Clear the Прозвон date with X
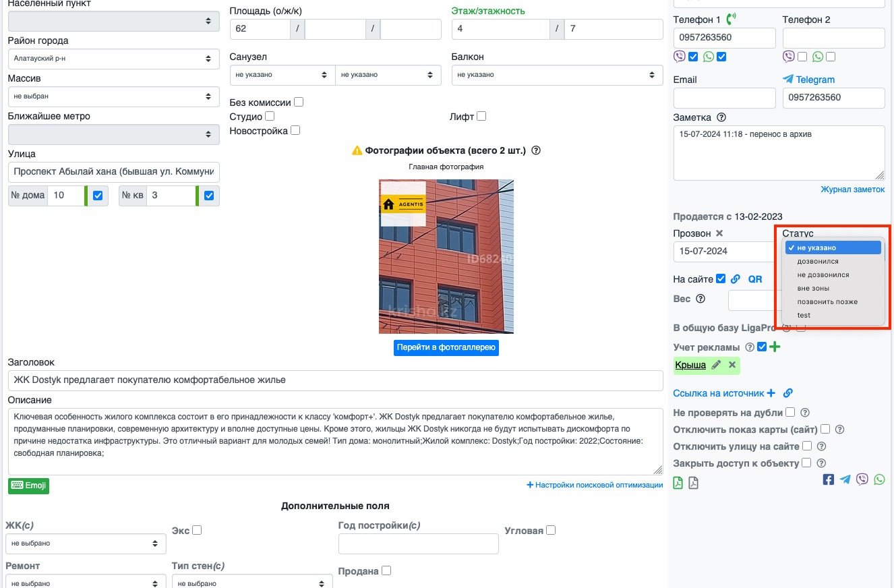 click(719, 233)
